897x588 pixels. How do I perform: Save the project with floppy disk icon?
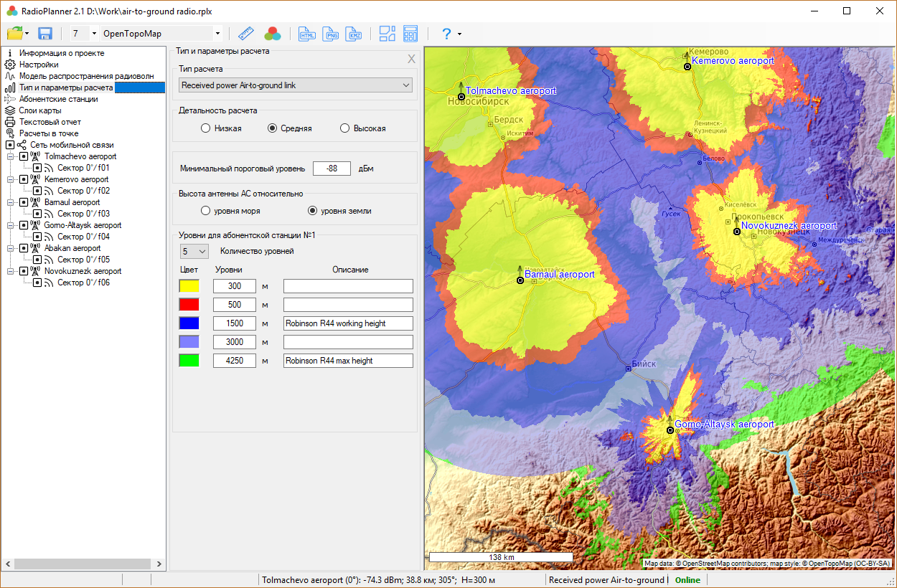[x=45, y=34]
